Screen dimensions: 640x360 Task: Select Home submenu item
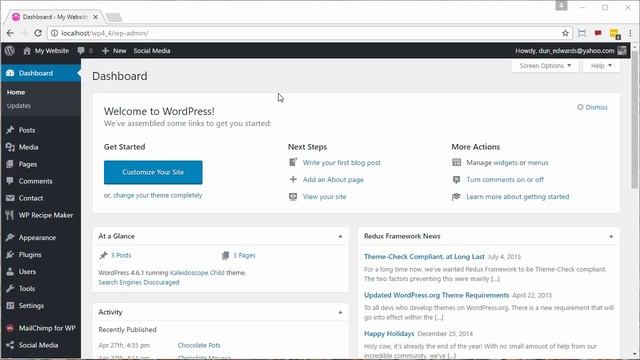16,92
